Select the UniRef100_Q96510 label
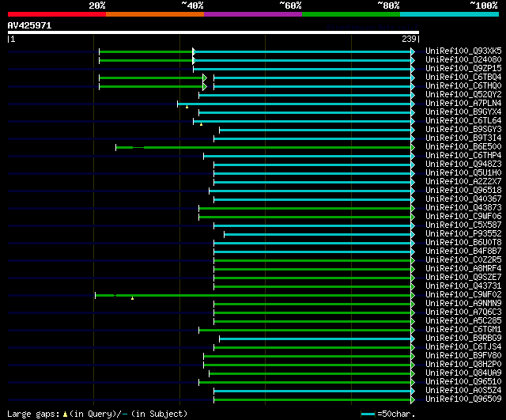The height and width of the screenshot is (420, 506). (x=463, y=382)
